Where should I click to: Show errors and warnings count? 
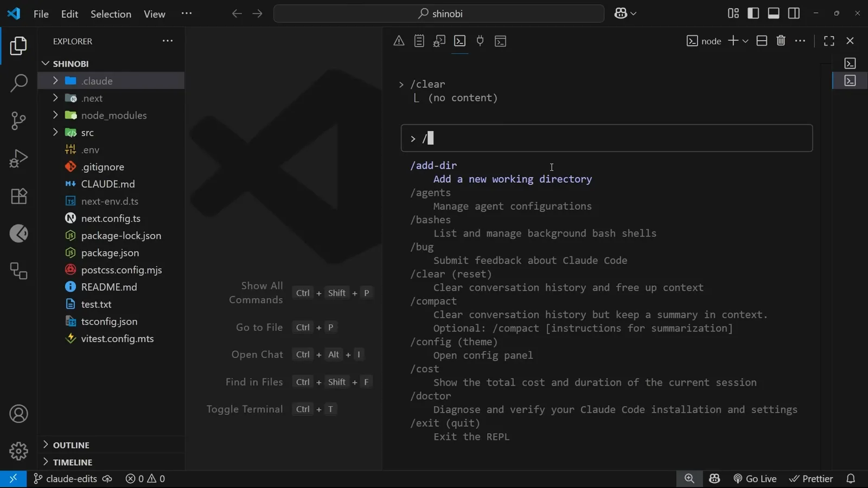145,479
